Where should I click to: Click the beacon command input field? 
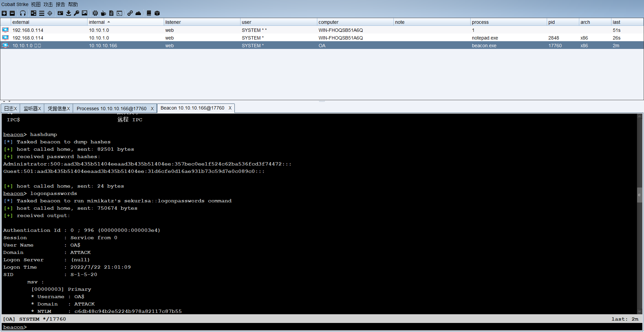point(322,327)
